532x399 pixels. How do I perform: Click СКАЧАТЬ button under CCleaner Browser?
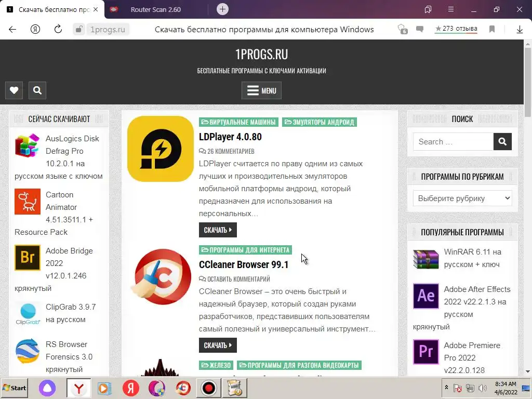pos(218,345)
